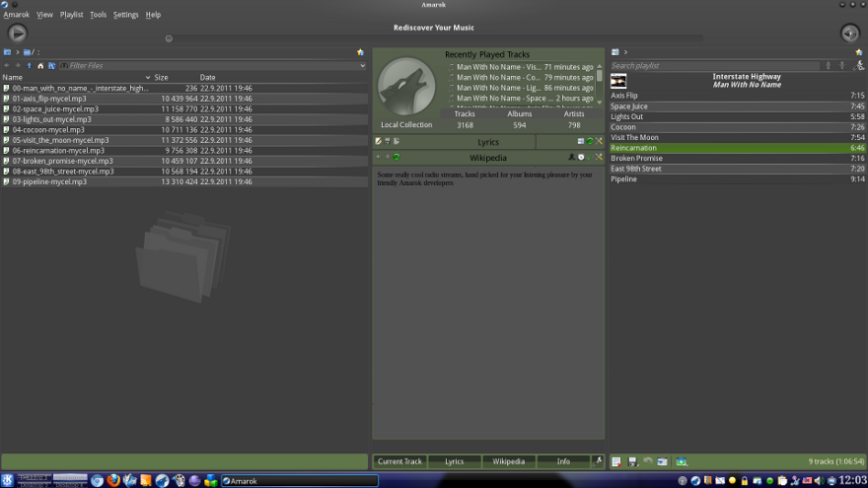
Task: Open the Lyrics applet settings wrench icon
Action: pos(599,142)
